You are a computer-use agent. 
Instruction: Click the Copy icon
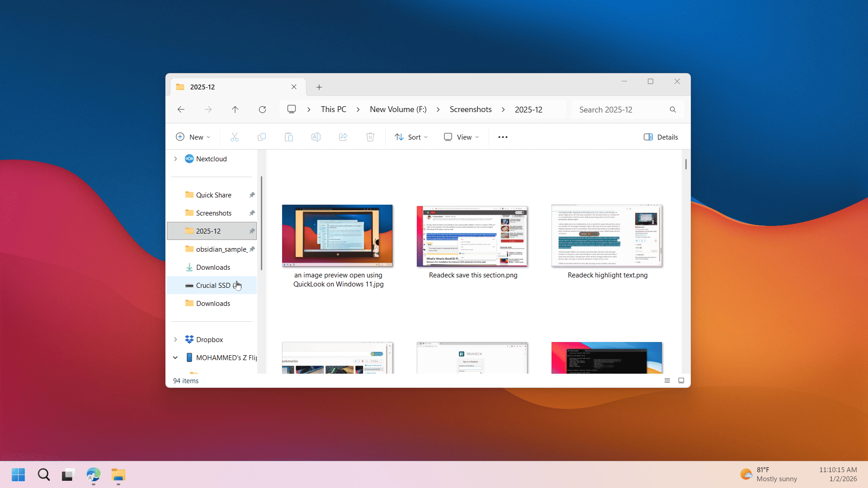pos(262,136)
